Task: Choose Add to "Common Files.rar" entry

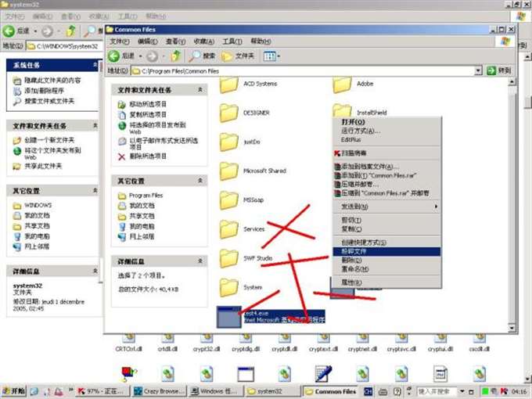Action: coord(386,175)
